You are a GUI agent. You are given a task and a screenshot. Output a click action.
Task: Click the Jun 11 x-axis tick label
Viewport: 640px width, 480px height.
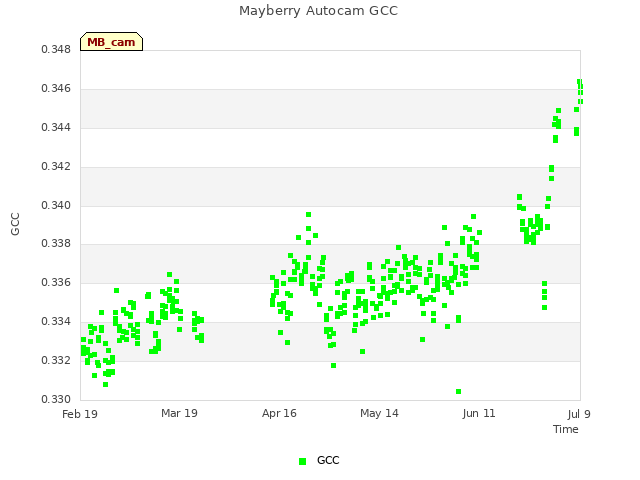(x=479, y=413)
